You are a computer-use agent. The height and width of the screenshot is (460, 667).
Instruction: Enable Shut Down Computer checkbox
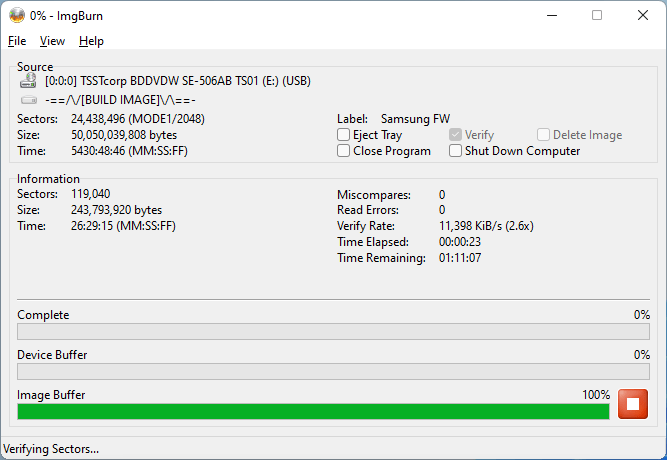point(456,151)
